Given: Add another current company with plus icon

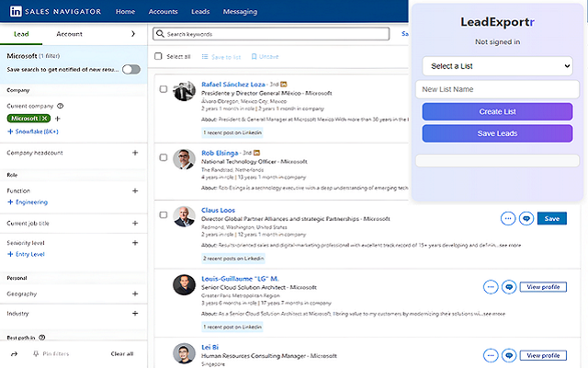Looking at the screenshot, I should tap(57, 119).
